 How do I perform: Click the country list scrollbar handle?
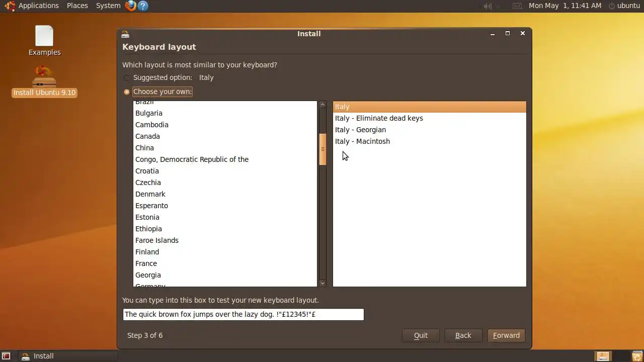click(x=323, y=149)
